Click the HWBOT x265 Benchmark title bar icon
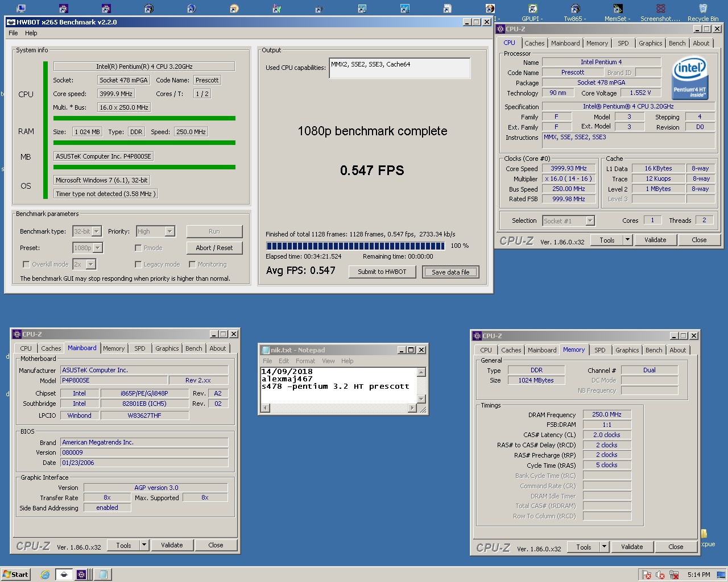Screen dimensions: 728x582 11,22
